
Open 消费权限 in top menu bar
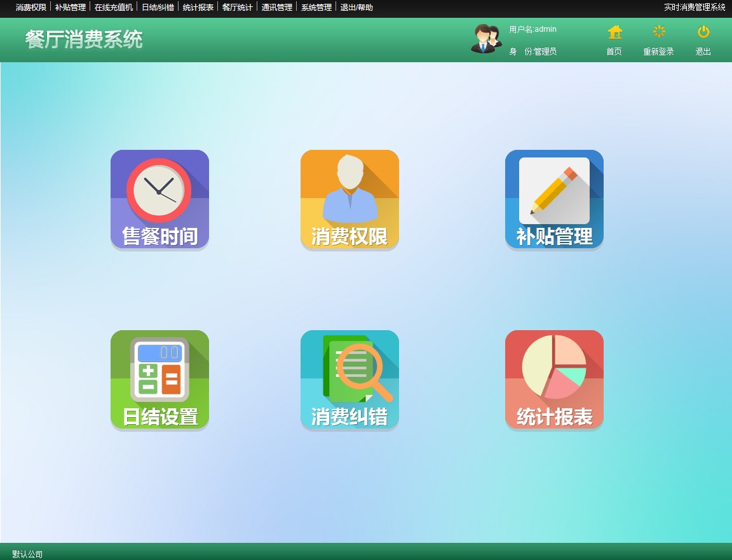[31, 8]
